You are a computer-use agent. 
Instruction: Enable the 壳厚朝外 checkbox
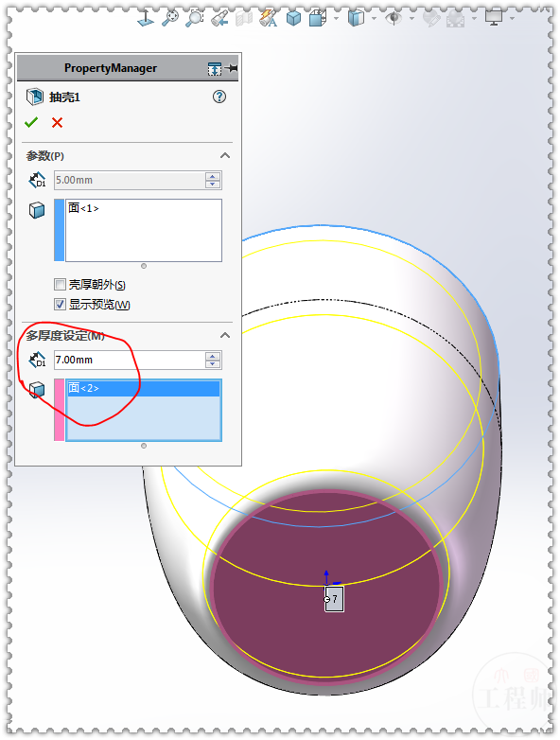(x=60, y=285)
